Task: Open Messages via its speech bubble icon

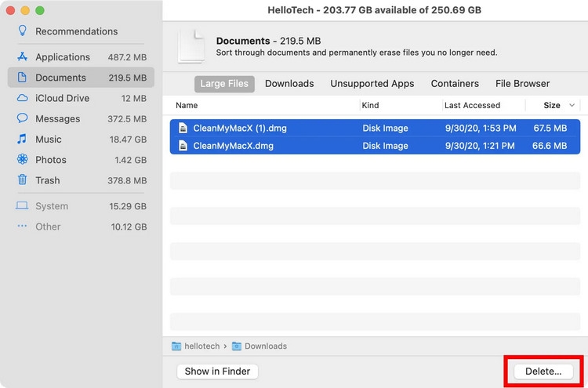Action: pyautogui.click(x=22, y=119)
